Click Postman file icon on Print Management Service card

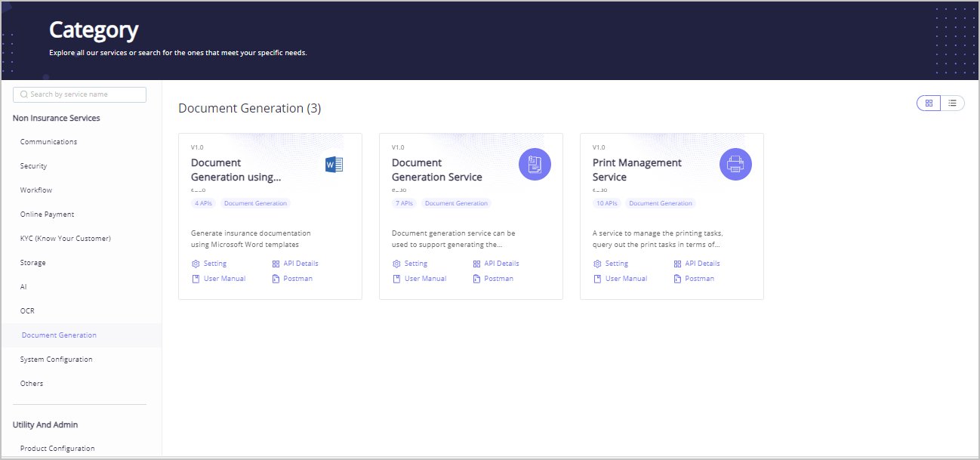click(x=677, y=279)
